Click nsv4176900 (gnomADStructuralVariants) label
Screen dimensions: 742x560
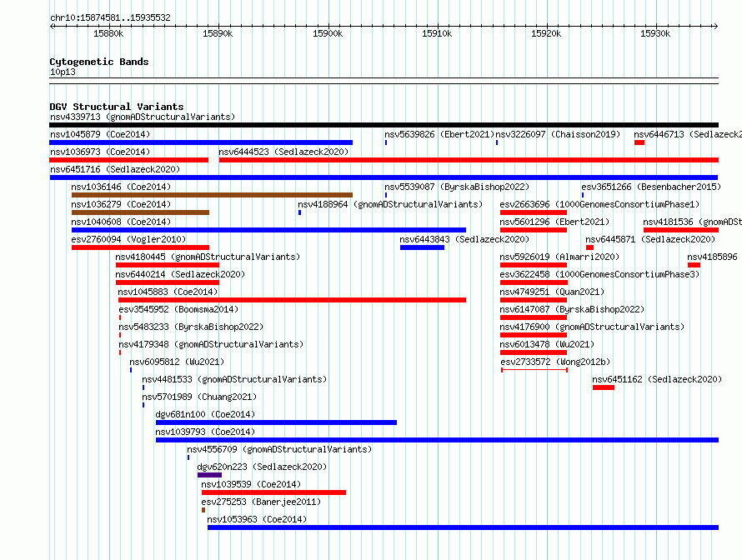tap(592, 327)
